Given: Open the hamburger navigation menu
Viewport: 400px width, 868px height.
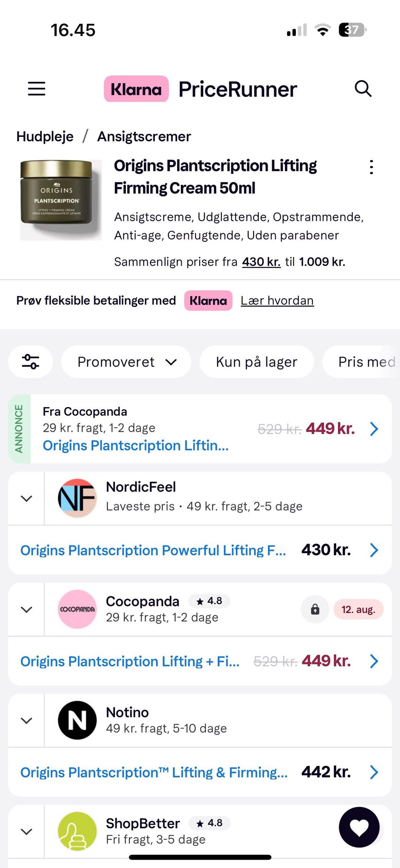Looking at the screenshot, I should (x=37, y=88).
